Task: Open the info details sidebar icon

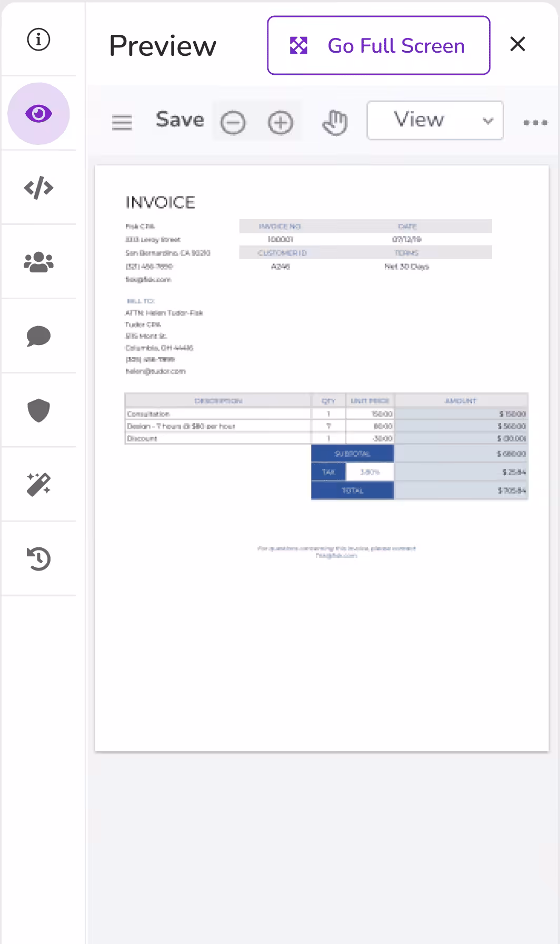Action: click(38, 40)
